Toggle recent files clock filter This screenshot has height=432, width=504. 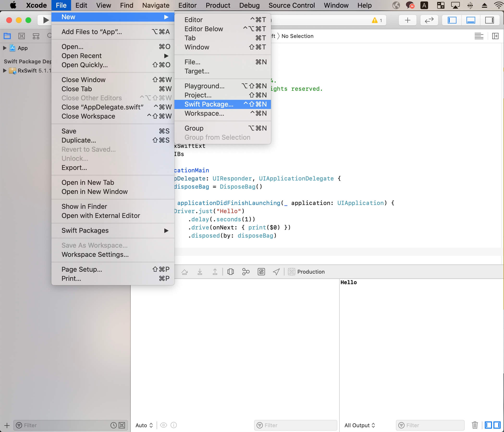pyautogui.click(x=113, y=425)
